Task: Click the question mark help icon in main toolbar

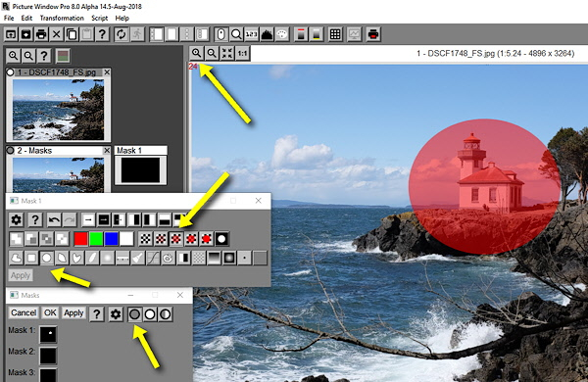Action: (x=102, y=34)
